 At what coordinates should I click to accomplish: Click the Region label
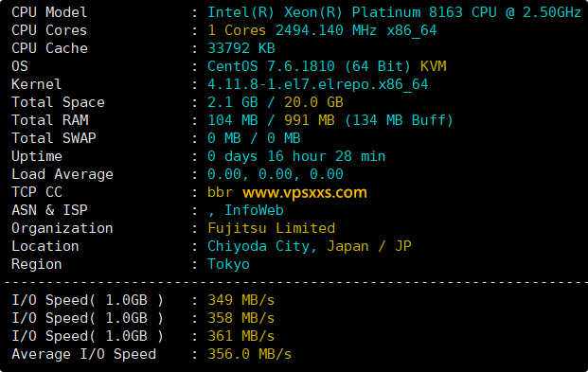point(36,264)
